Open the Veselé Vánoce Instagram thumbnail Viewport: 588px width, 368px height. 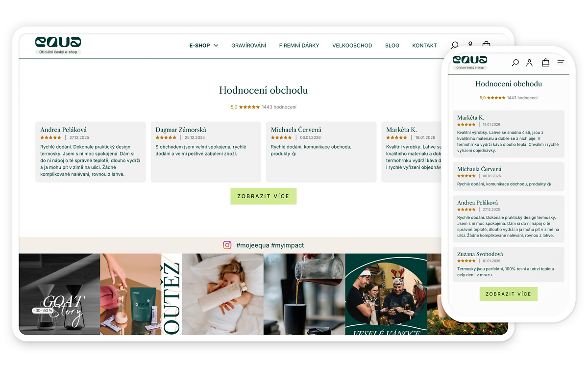[386, 294]
